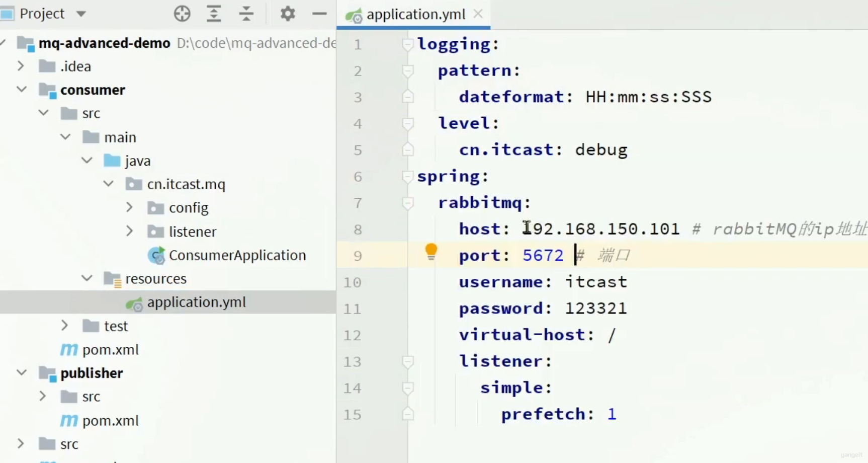Click the java source folder icon
Viewport: 868px width, 463px height.
tap(112, 161)
